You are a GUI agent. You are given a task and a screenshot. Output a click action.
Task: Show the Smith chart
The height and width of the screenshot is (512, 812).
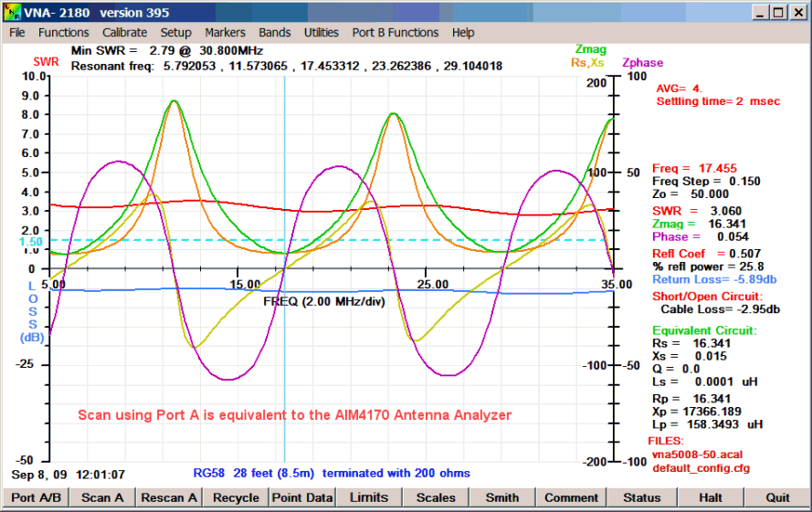click(502, 498)
